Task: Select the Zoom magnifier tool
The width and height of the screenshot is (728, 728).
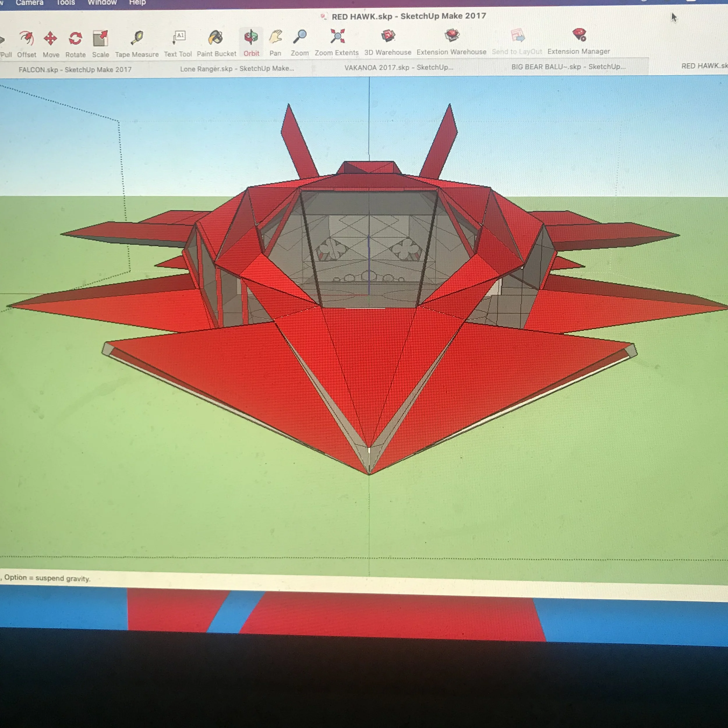Action: (300, 37)
